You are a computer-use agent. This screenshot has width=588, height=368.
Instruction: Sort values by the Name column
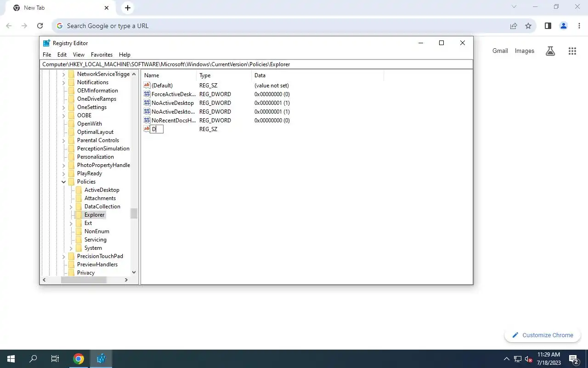[x=169, y=75]
